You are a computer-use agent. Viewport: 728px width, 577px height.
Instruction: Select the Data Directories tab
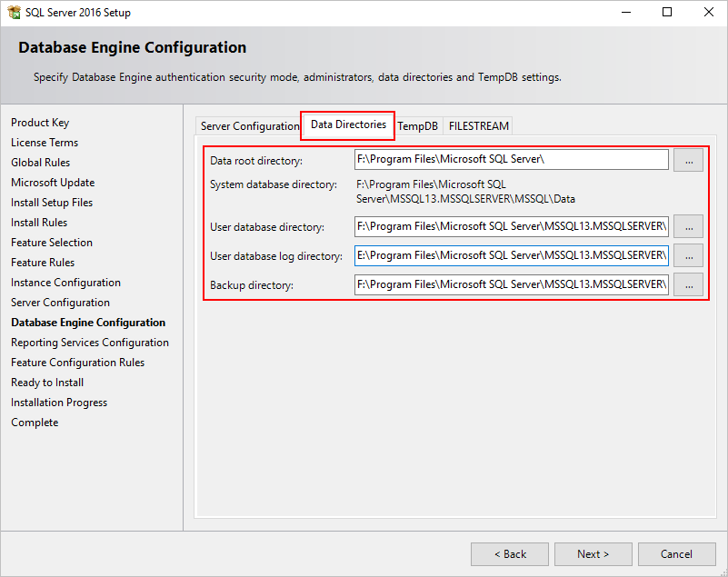[x=348, y=124]
